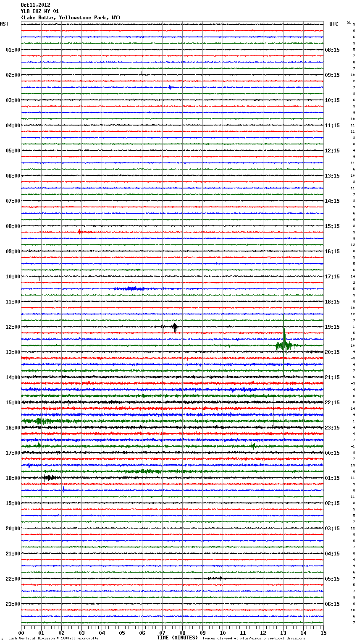Click the DC column header

[349, 23]
